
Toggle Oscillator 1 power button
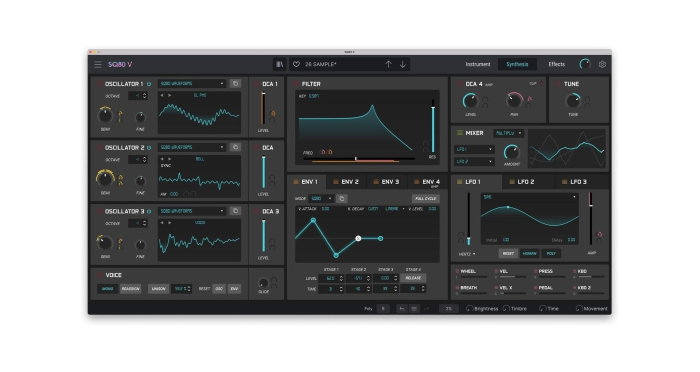tap(149, 84)
